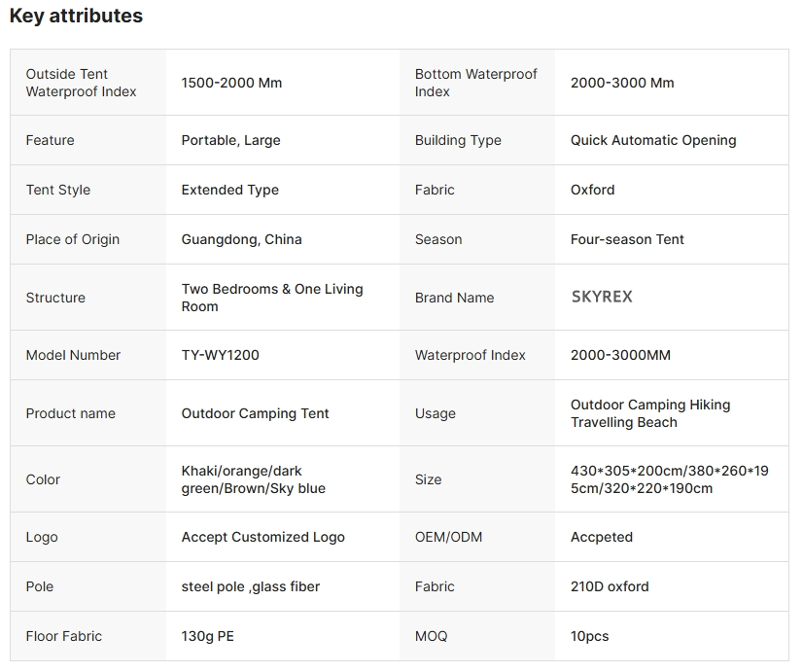Image resolution: width=803 pixels, height=672 pixels.
Task: Select the TY-WY1200 model number value
Action: (x=221, y=355)
